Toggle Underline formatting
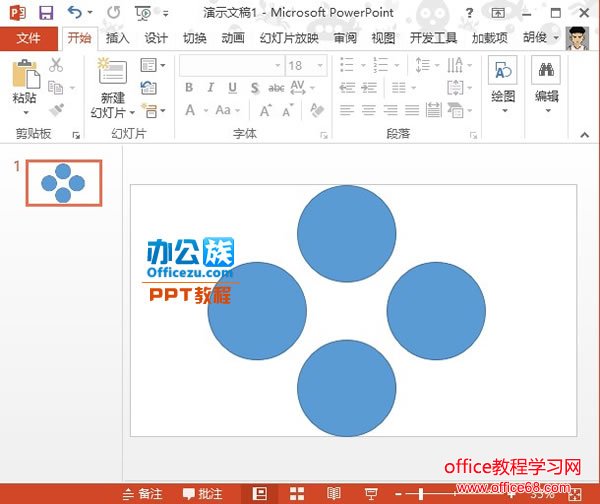Image resolution: width=600 pixels, height=504 pixels. pyautogui.click(x=232, y=88)
